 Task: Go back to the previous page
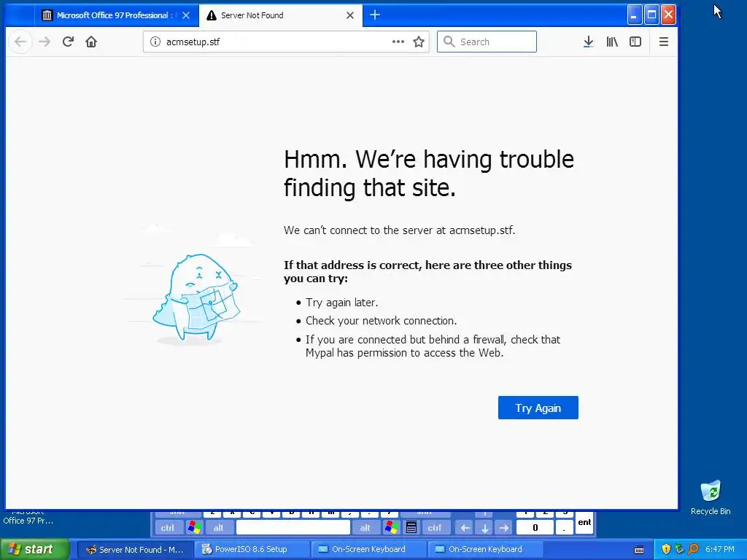tap(20, 42)
